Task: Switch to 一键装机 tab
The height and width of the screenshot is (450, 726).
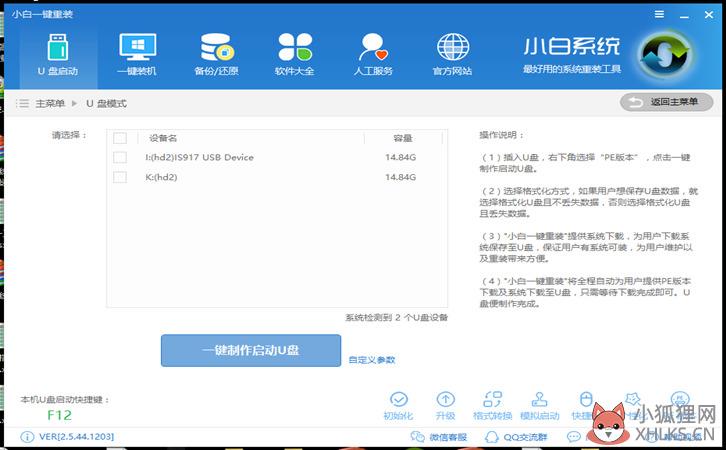Action: [137, 55]
